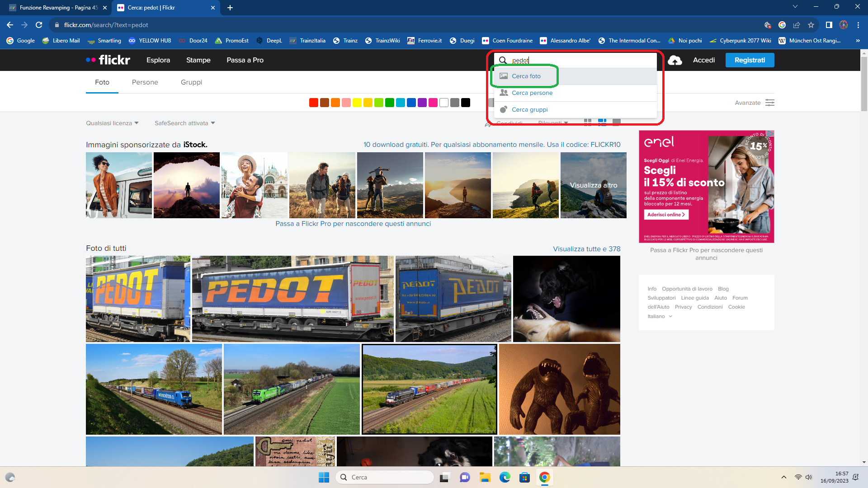Viewport: 868px width, 488px height.
Task: Filter by the black color swatch
Action: (466, 103)
